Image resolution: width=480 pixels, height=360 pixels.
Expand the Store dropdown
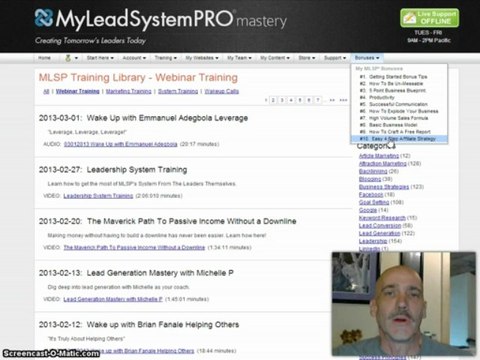[x=307, y=58]
